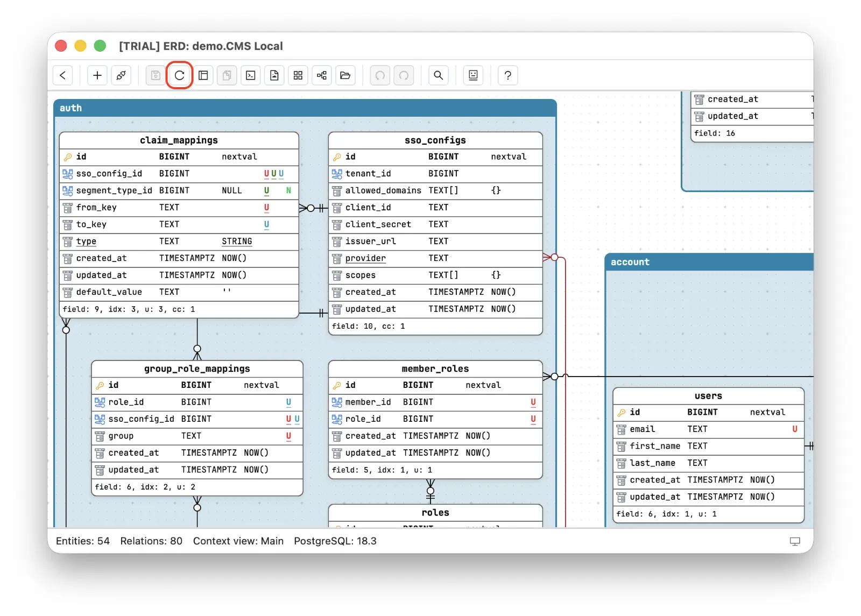Click the disabled save diskette icon
The image size is (861, 616).
coord(156,75)
